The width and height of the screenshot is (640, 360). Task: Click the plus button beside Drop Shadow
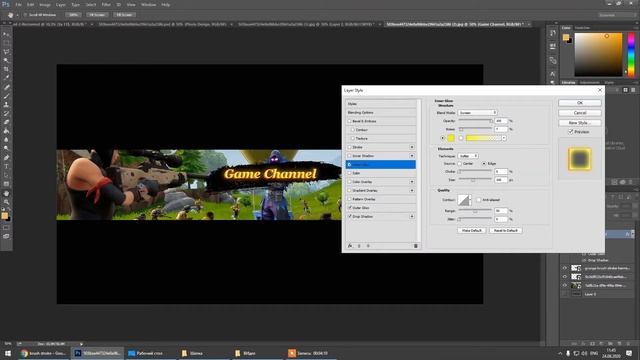(x=412, y=216)
